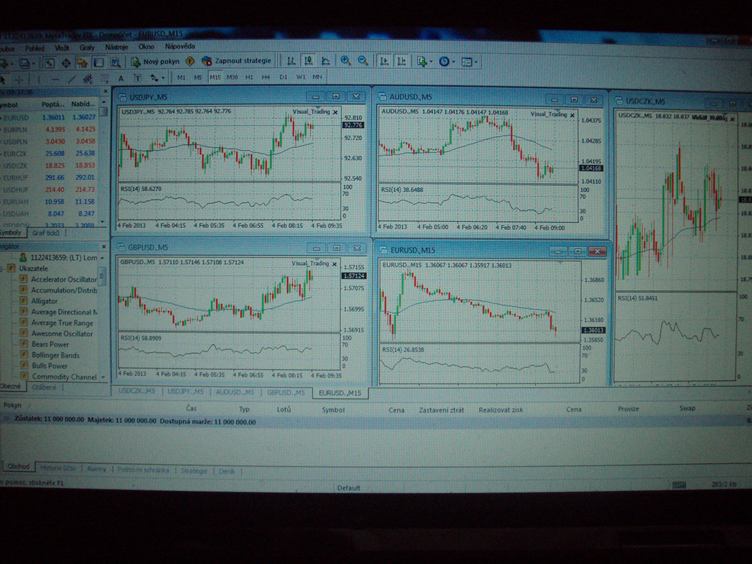The height and width of the screenshot is (564, 752).
Task: Select the M15 timeframe
Action: click(x=215, y=77)
